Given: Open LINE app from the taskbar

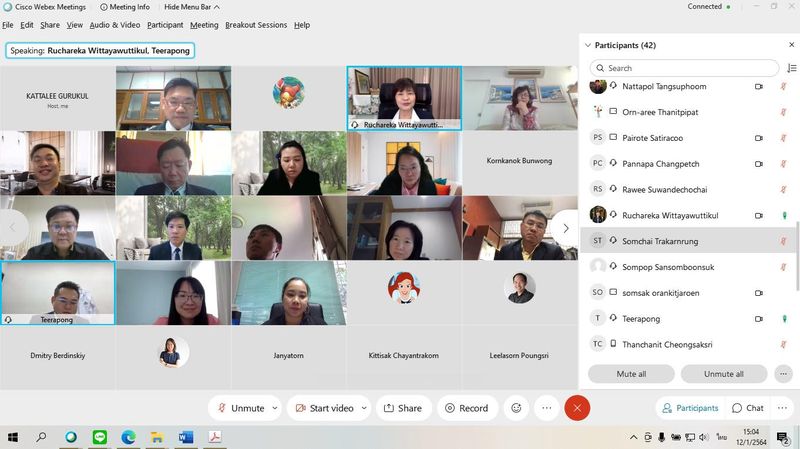Looking at the screenshot, I should (100, 437).
